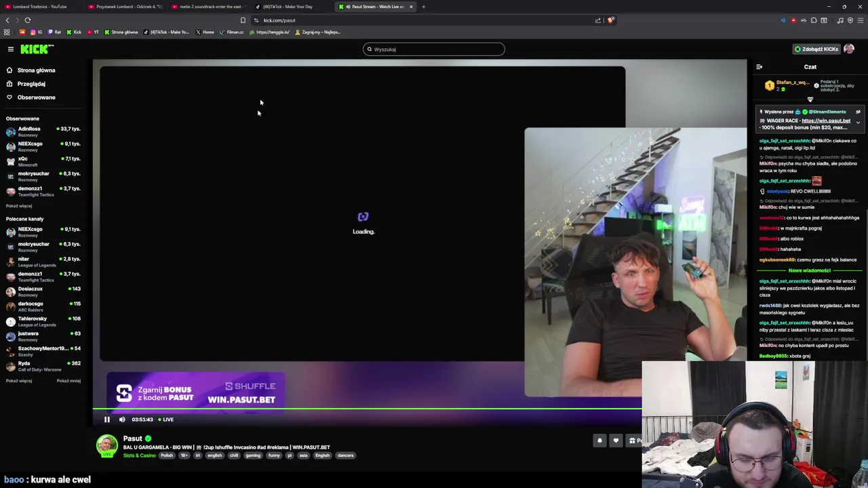This screenshot has width=868, height=488.
Task: Open Brave Shields lion icon
Action: [x=610, y=20]
